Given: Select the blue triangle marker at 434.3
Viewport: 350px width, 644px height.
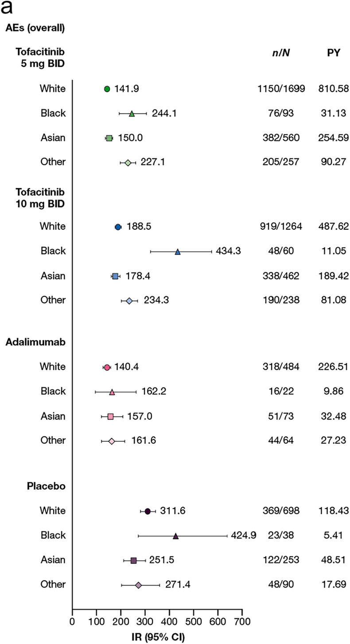Looking at the screenshot, I should click(178, 252).
